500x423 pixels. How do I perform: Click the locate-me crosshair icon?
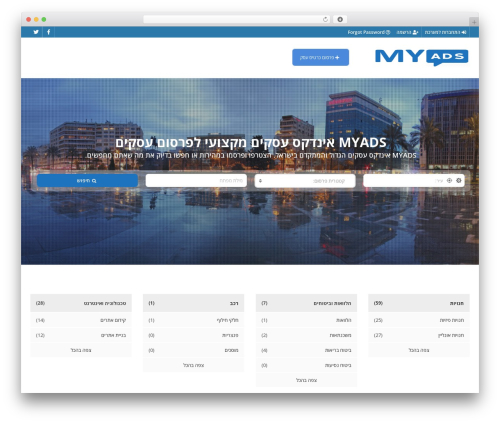[x=449, y=180]
